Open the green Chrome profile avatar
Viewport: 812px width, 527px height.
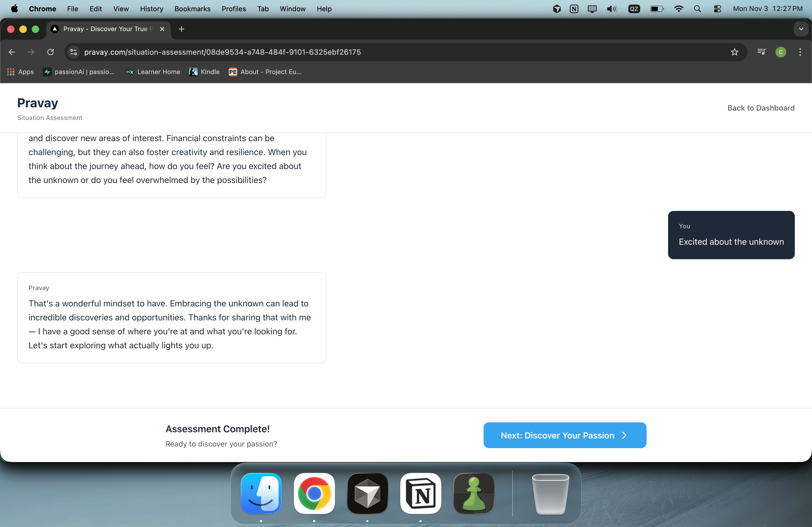click(x=781, y=52)
